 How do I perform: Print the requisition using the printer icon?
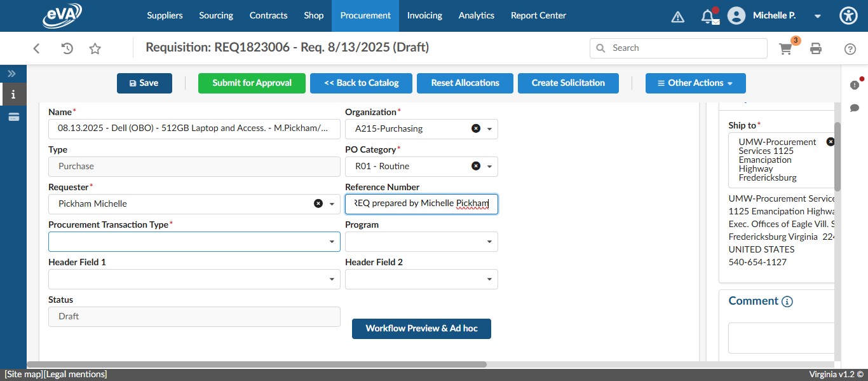pos(816,48)
